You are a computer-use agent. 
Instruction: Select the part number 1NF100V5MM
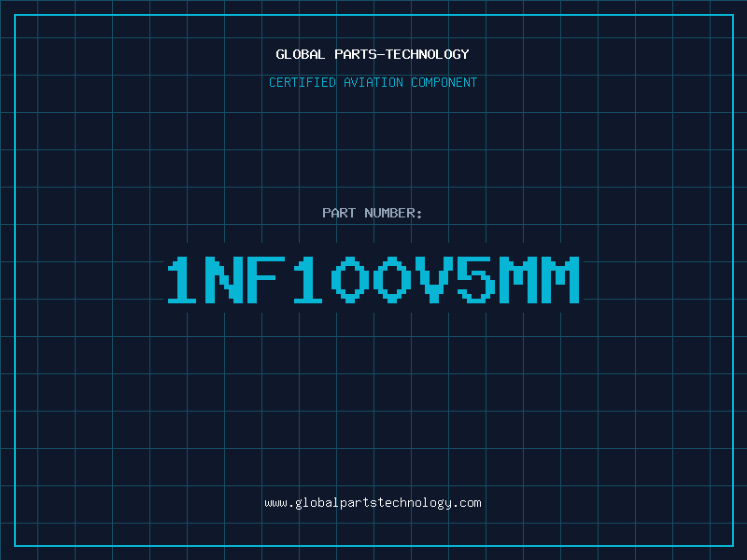[373, 280]
